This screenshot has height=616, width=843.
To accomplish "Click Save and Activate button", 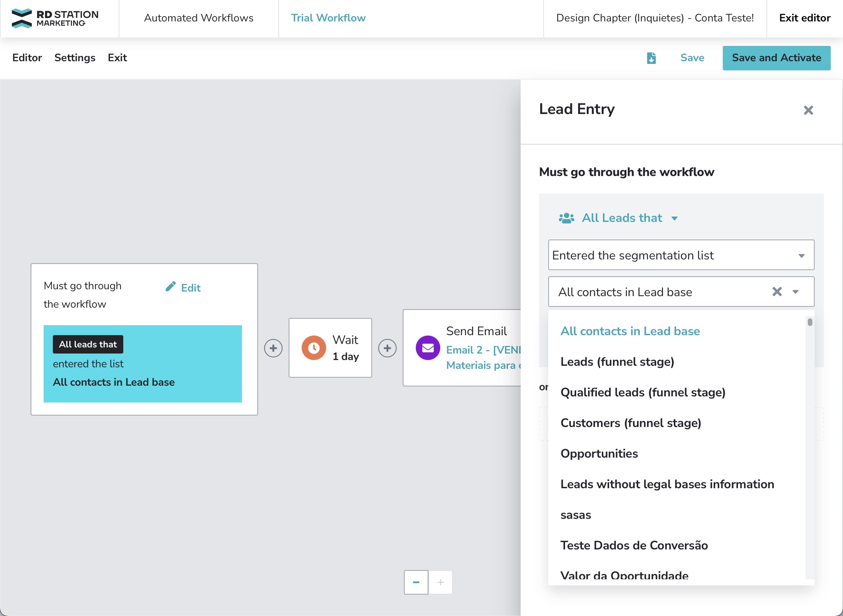I will 776,58.
